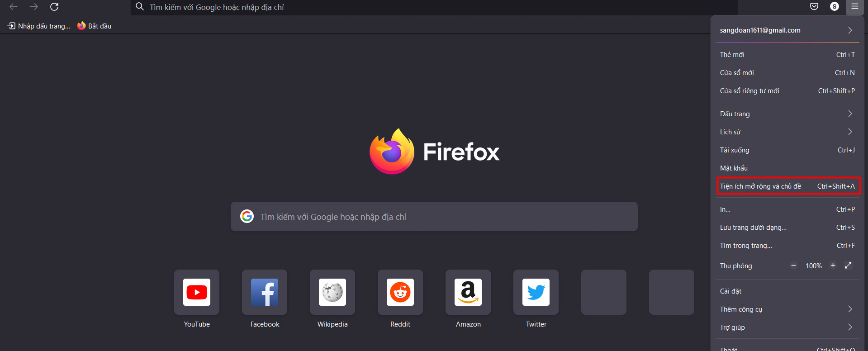Expand the Trợ giúp submenu
Viewport: 868px width, 351px height.
pos(787,327)
